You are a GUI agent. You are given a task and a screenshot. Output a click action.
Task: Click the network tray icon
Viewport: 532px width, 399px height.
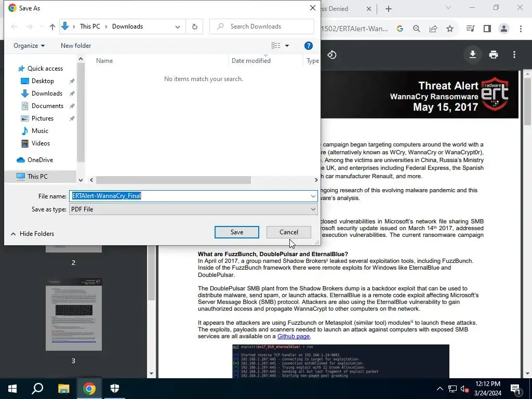453,389
